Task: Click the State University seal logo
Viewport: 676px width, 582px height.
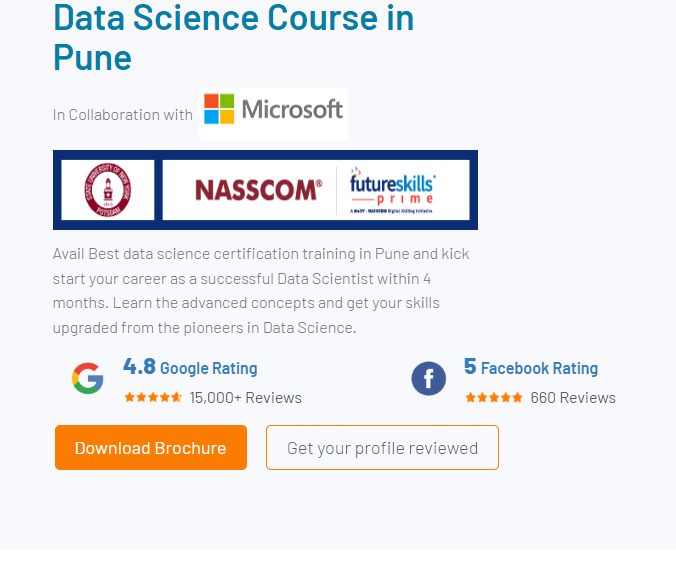Action: pyautogui.click(x=107, y=190)
